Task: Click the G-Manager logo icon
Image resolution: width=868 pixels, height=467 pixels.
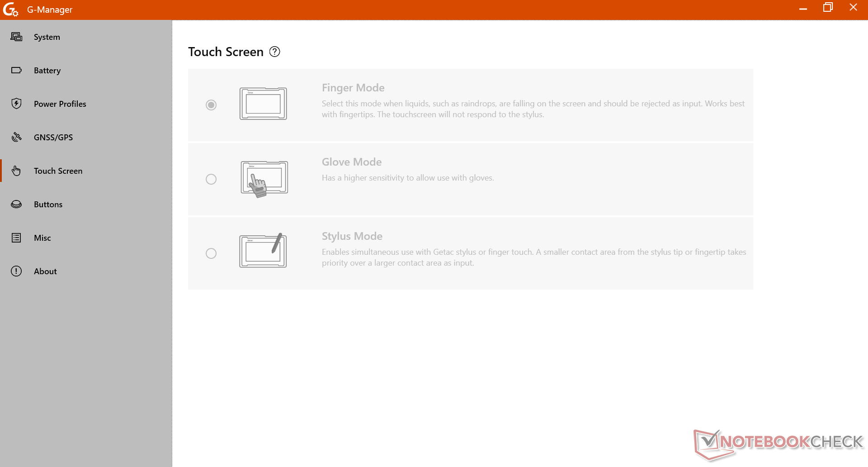Action: pyautogui.click(x=10, y=10)
